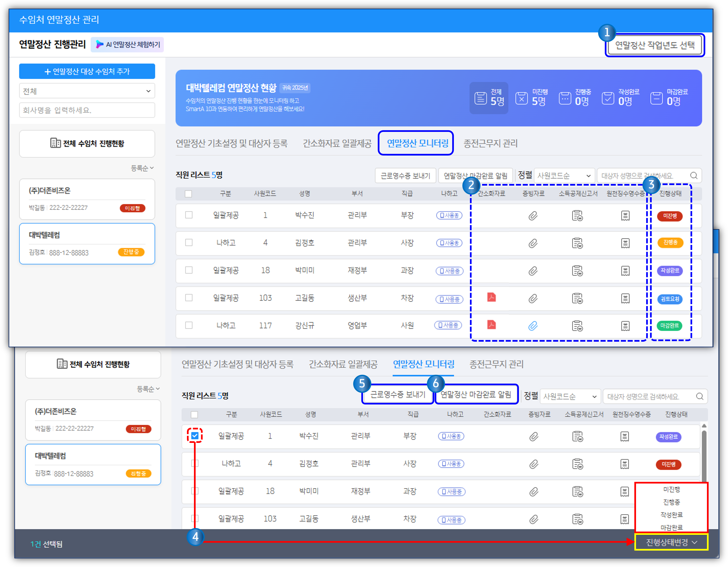Click AI 연말정산 체험하기 button
The image size is (728, 567).
point(127,44)
